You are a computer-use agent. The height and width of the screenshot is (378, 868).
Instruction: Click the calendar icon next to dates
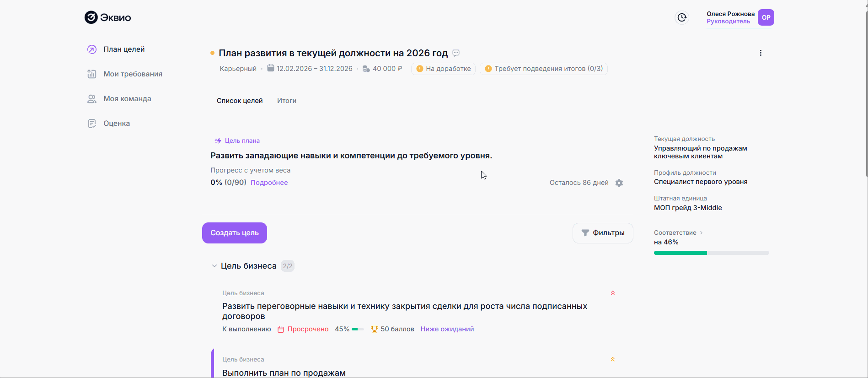pos(271,68)
